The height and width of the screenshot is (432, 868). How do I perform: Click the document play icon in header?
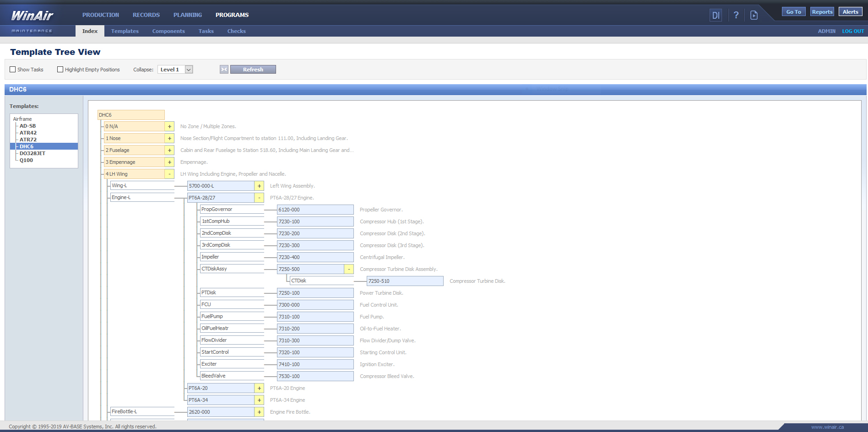point(754,15)
